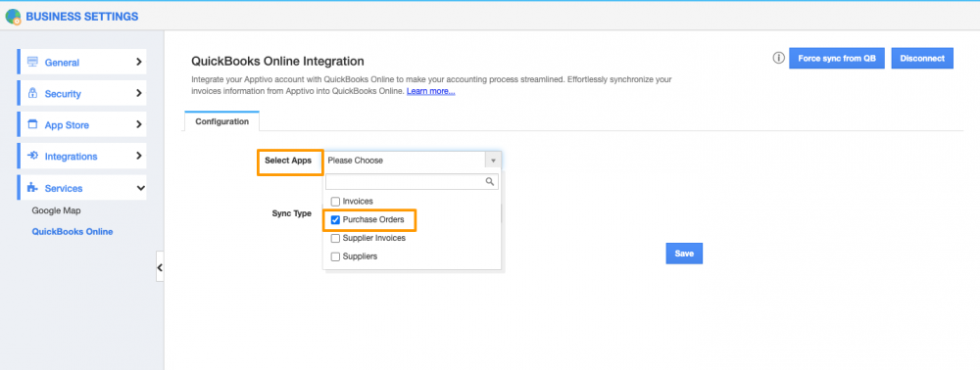Expand the Security section chevron

pos(139,94)
